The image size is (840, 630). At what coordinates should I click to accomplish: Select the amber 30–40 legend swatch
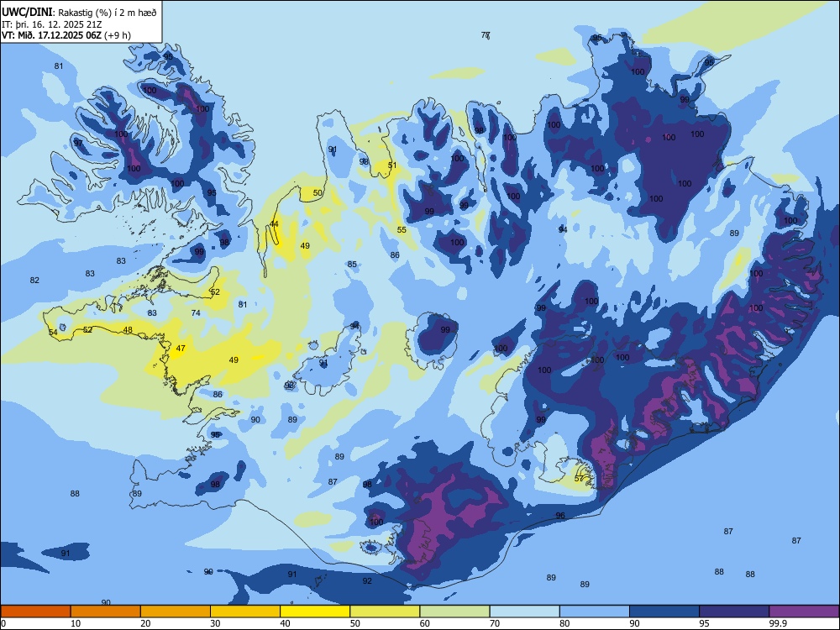tap(245, 612)
